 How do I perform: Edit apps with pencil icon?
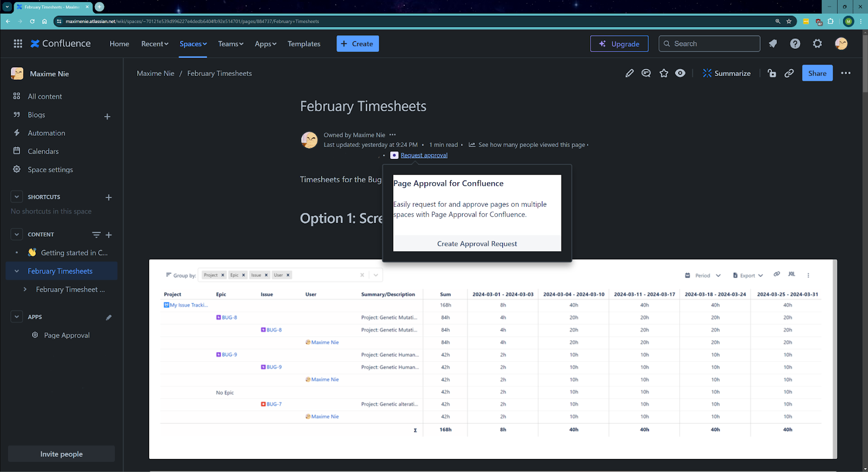108,317
